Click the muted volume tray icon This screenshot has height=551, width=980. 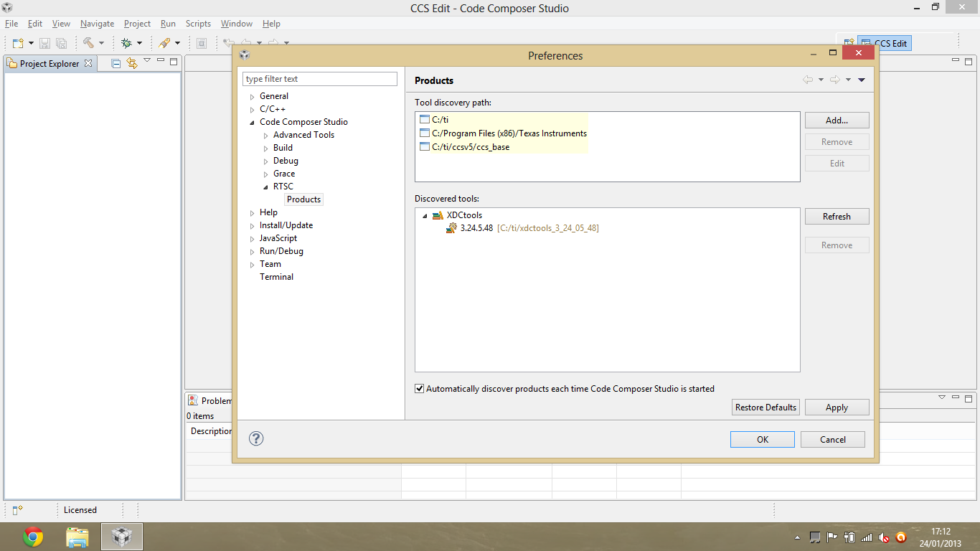pos(884,537)
